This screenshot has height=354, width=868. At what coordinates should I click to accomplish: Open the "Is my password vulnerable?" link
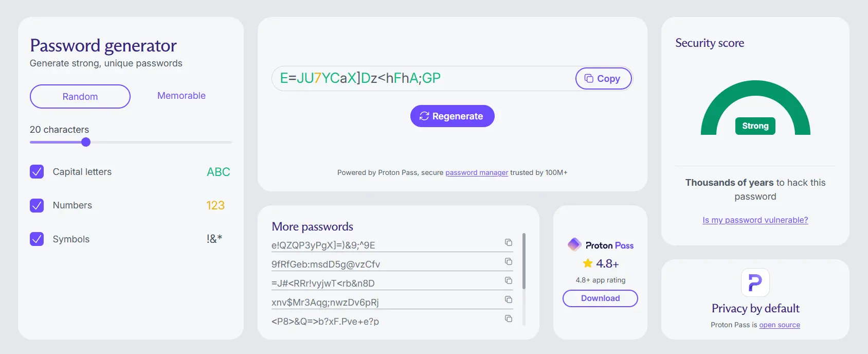pyautogui.click(x=755, y=220)
